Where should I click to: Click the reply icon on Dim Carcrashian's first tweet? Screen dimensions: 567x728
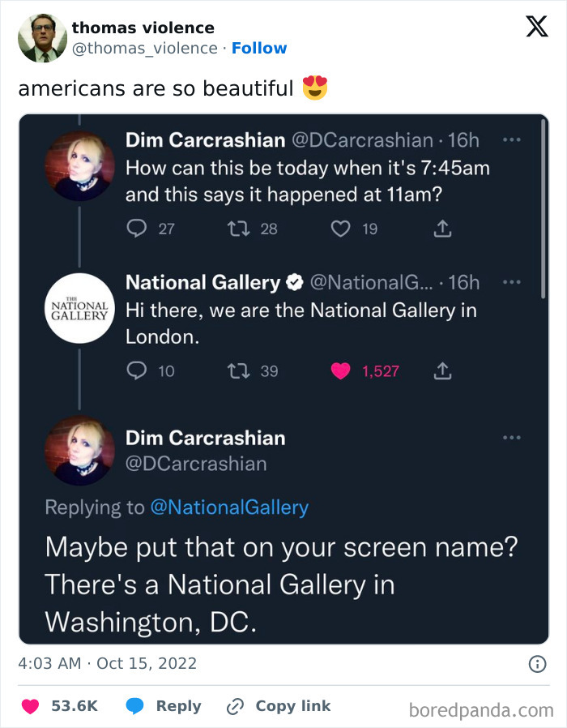point(135,229)
